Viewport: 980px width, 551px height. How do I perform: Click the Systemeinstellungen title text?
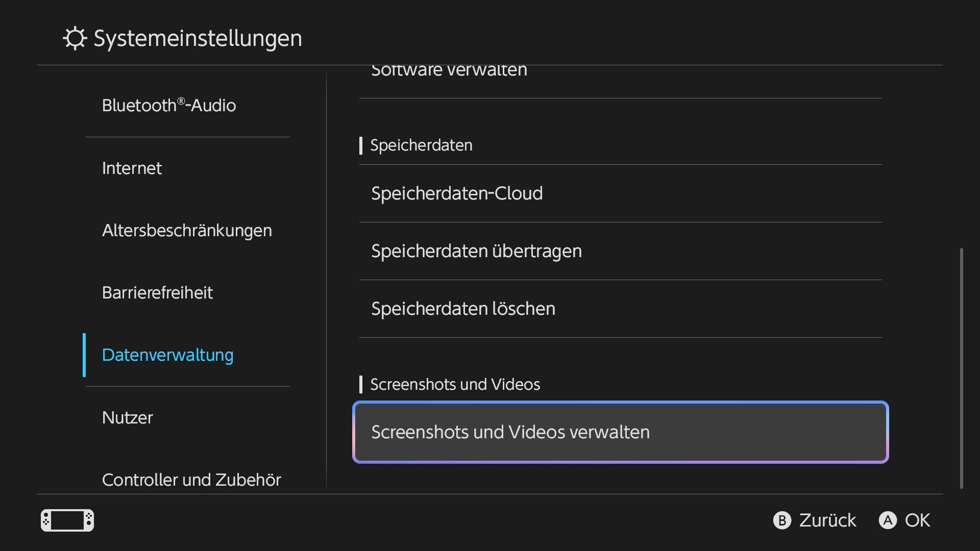[198, 38]
